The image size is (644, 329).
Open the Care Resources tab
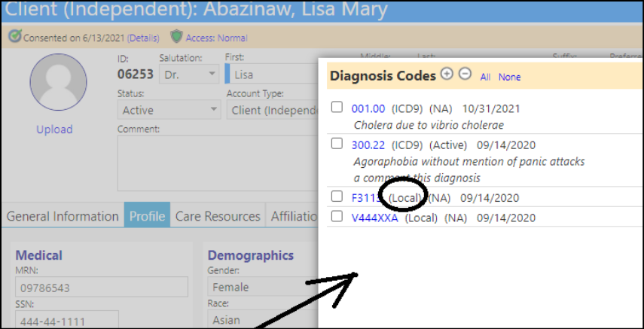pyautogui.click(x=218, y=215)
